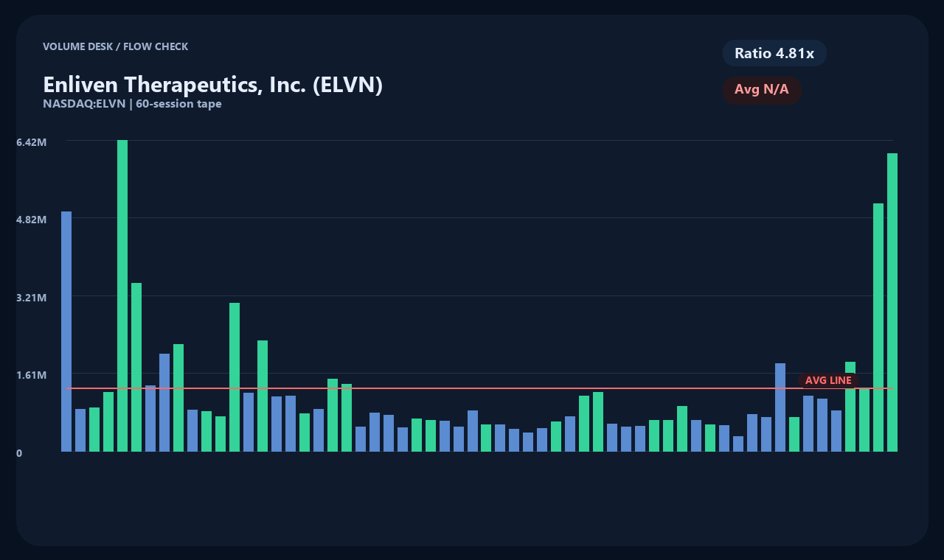944x560 pixels.
Task: Click the tallest green bar reaching 6.42M
Action: point(122,295)
